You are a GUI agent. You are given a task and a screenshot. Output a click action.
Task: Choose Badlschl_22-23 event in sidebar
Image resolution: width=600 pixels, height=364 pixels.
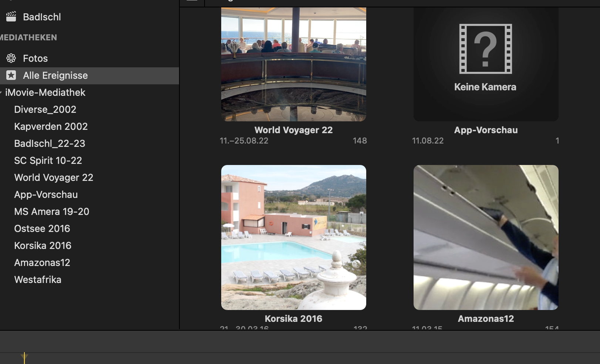click(x=50, y=144)
